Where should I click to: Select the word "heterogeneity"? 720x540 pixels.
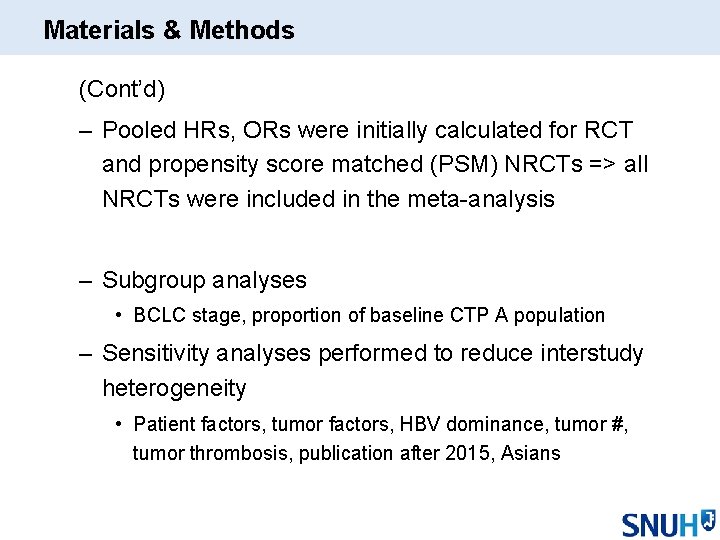pyautogui.click(x=174, y=387)
